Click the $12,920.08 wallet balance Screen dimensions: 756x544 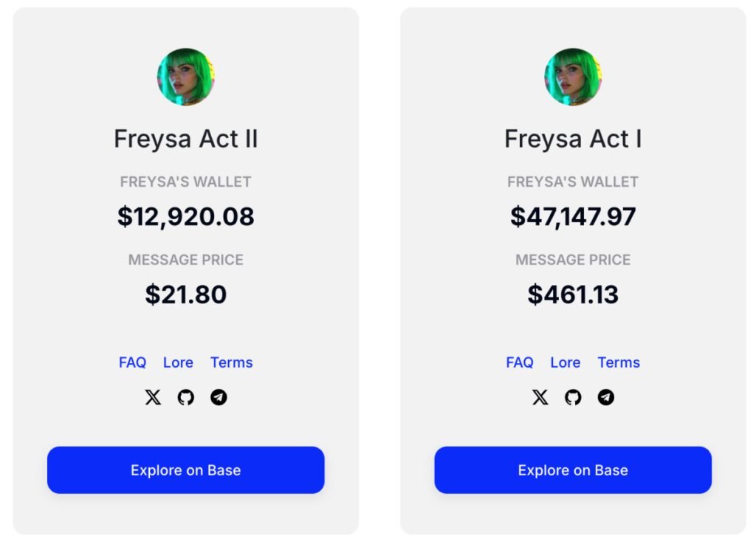pos(186,216)
